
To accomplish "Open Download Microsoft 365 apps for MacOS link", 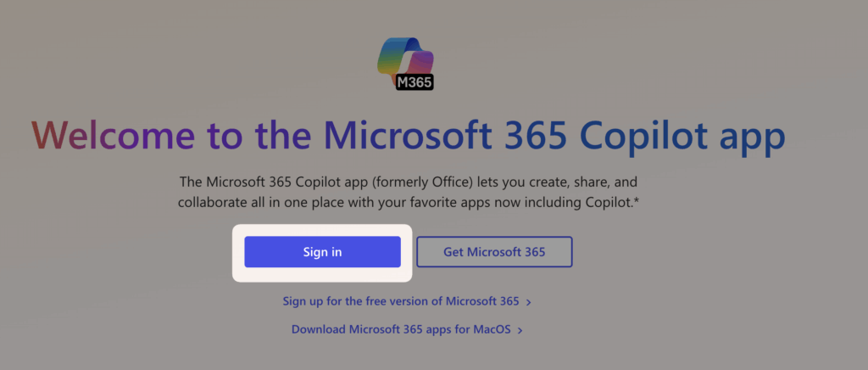I will click(x=407, y=330).
